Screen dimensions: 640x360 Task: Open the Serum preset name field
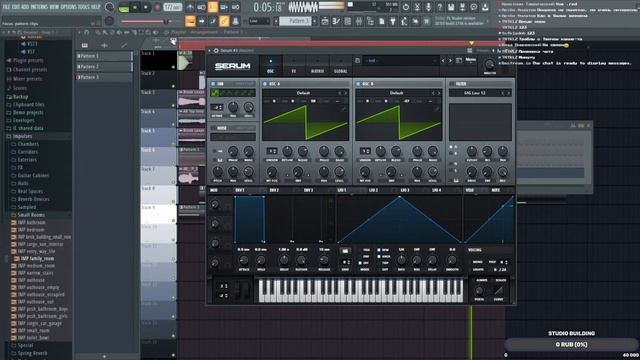pos(400,60)
